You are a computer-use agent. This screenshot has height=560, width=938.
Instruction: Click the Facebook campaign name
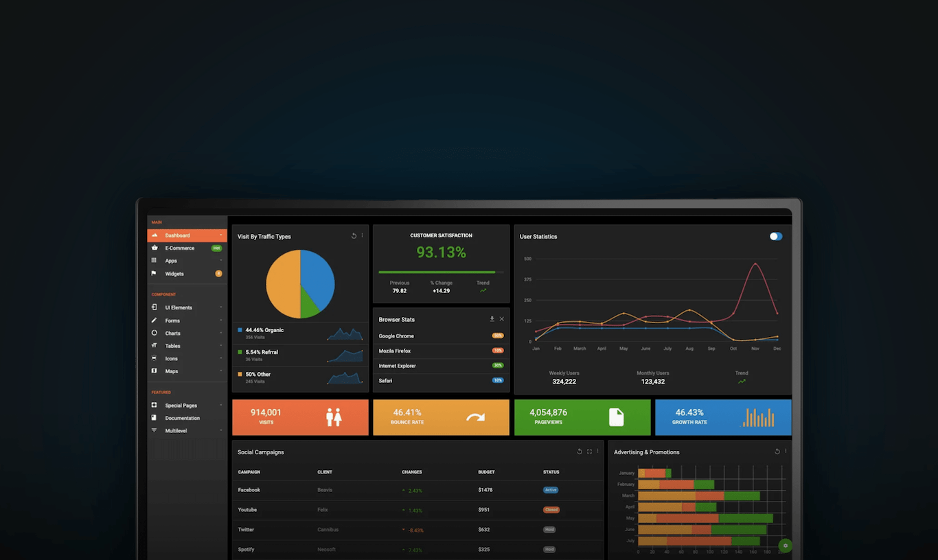click(249, 490)
